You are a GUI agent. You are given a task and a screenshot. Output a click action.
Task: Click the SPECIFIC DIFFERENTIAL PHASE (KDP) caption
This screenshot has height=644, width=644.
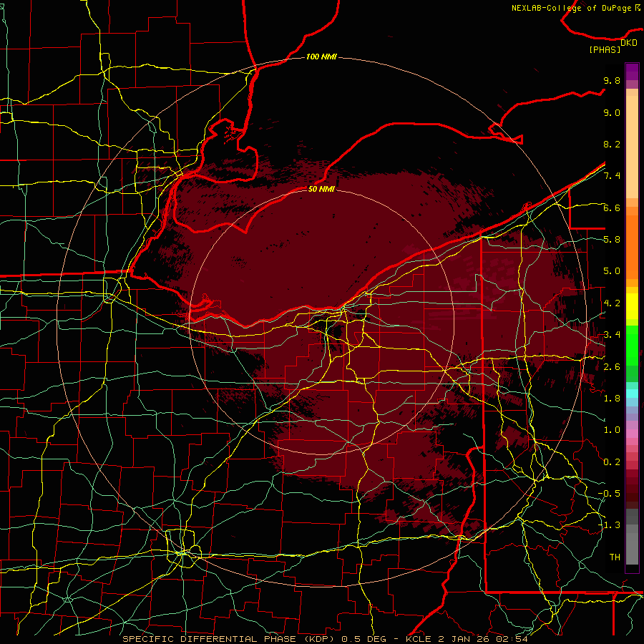(x=230, y=639)
